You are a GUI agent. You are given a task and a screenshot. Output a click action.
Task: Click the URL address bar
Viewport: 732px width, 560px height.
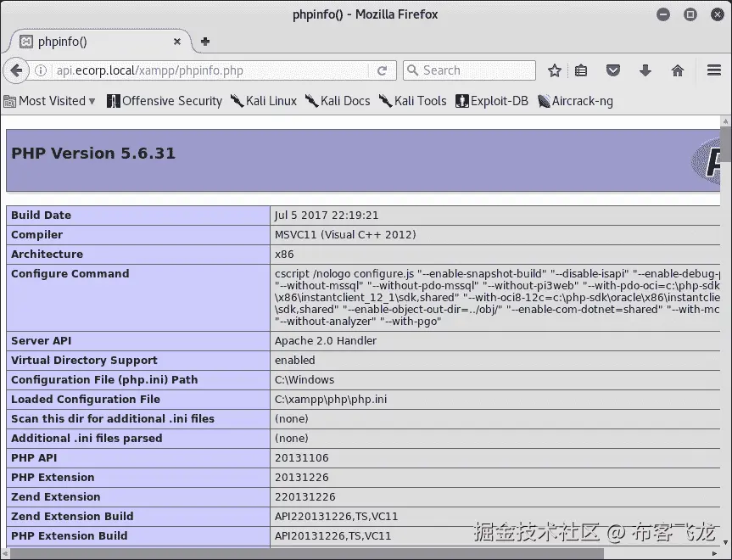point(210,70)
